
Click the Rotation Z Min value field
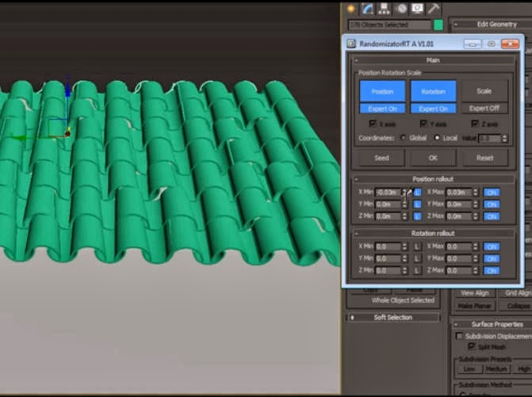pyautogui.click(x=388, y=270)
